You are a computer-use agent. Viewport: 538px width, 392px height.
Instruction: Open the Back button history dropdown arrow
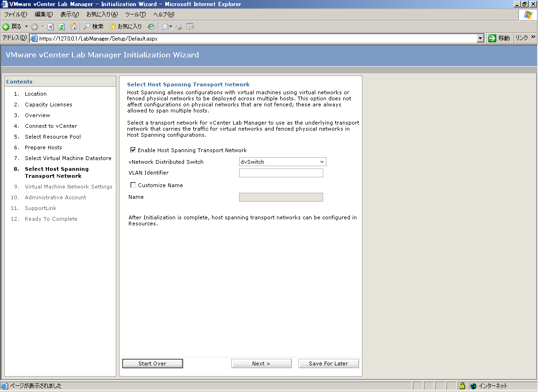pyautogui.click(x=27, y=27)
